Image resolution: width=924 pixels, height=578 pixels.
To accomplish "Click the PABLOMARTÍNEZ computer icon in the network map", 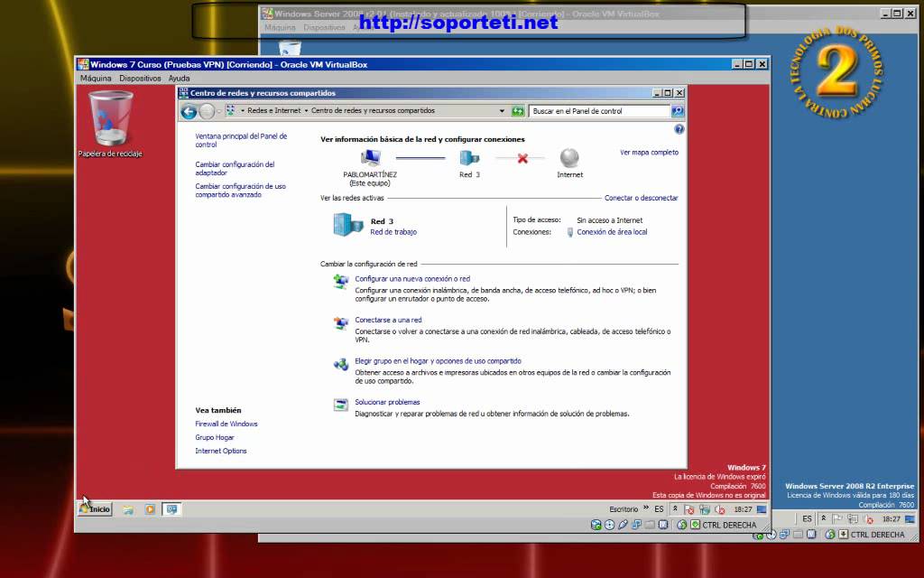I will (370, 157).
